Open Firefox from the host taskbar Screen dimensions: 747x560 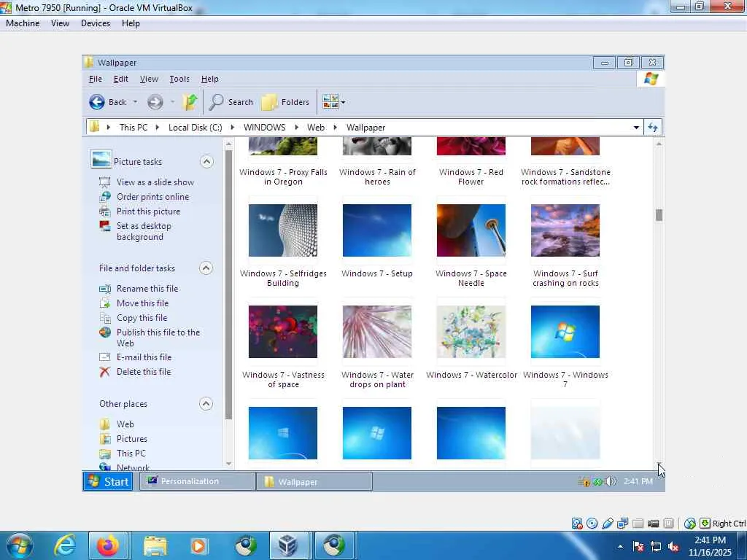coord(108,545)
